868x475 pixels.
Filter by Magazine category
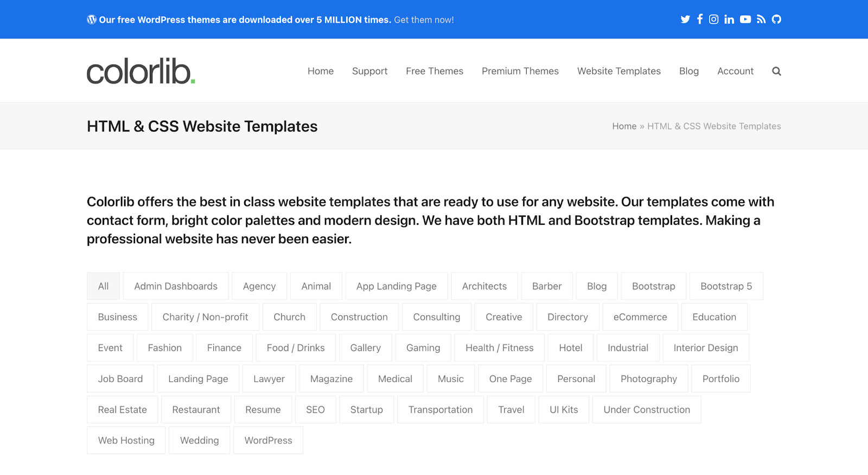(x=331, y=379)
